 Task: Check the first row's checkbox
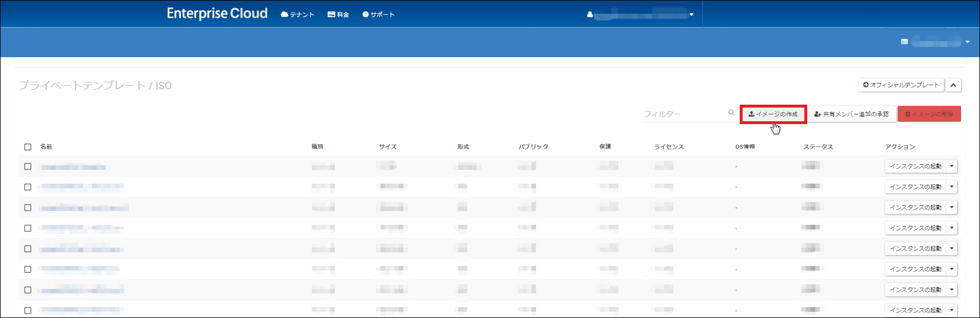(x=27, y=166)
